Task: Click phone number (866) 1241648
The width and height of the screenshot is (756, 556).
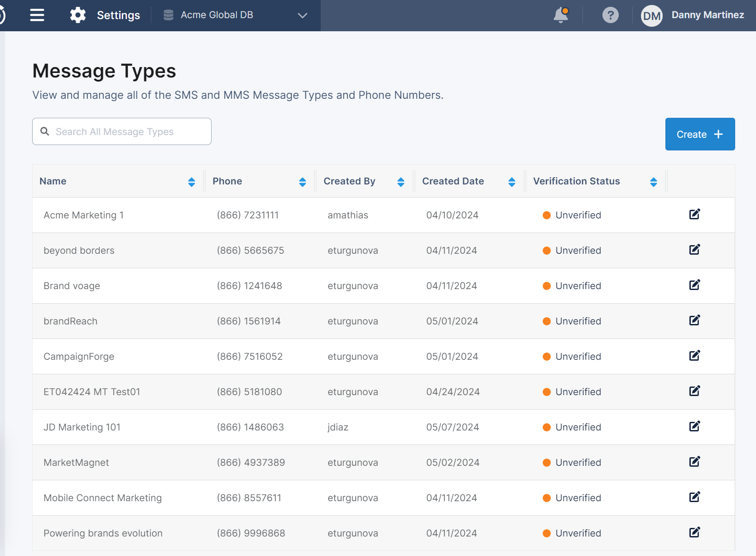Action: (250, 286)
